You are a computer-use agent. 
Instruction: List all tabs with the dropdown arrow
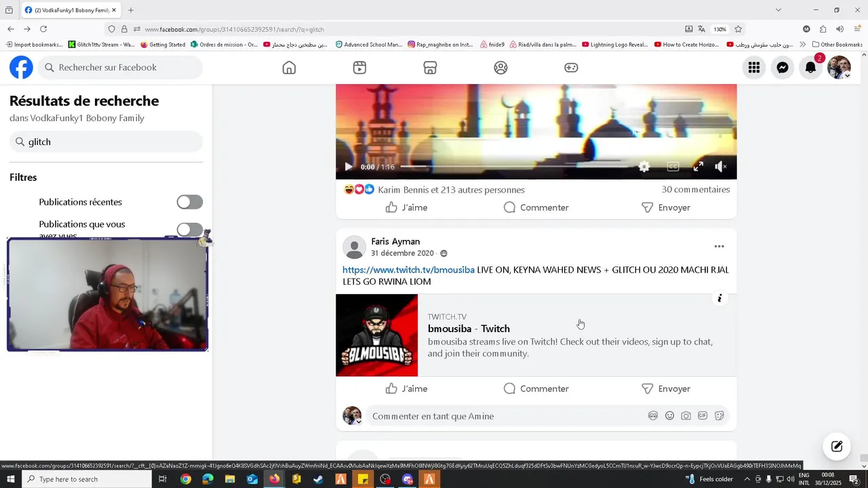click(778, 10)
